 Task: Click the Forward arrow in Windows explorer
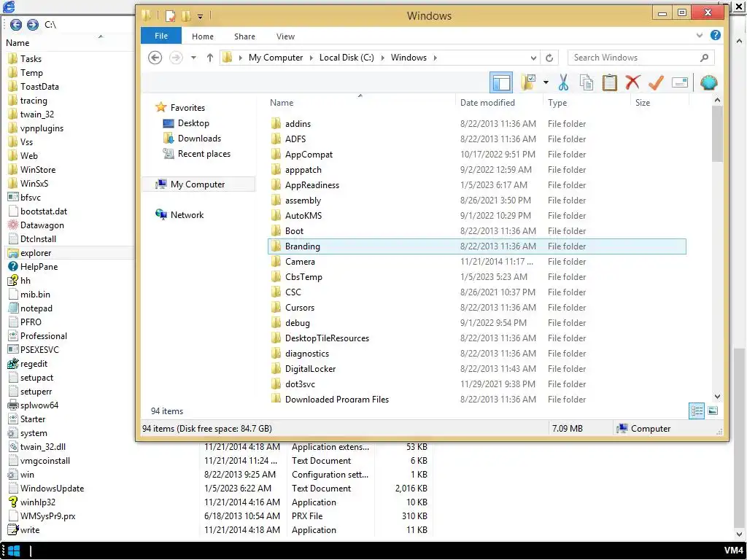(176, 58)
